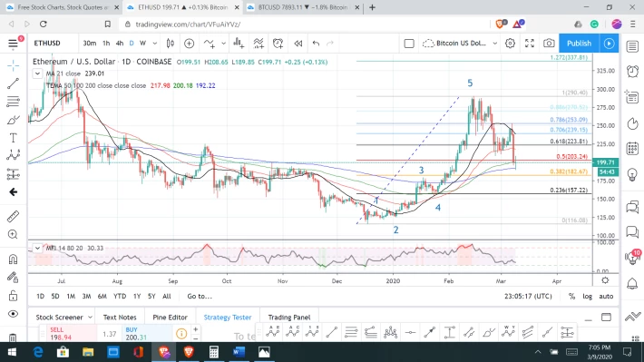
Task: Collapse the left drawing toolbar arrow
Action: pos(13,192)
